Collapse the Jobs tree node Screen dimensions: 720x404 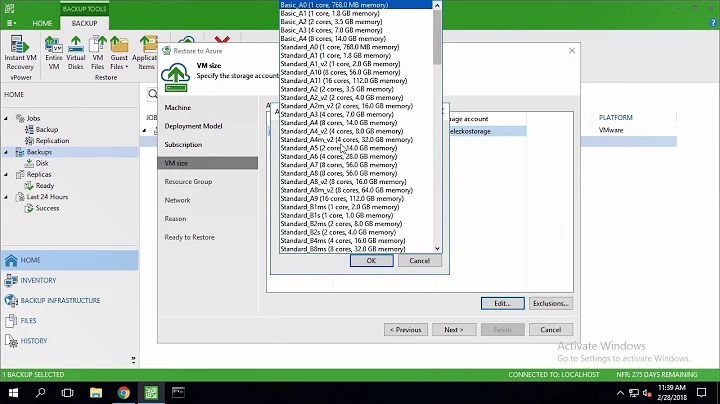pos(6,118)
